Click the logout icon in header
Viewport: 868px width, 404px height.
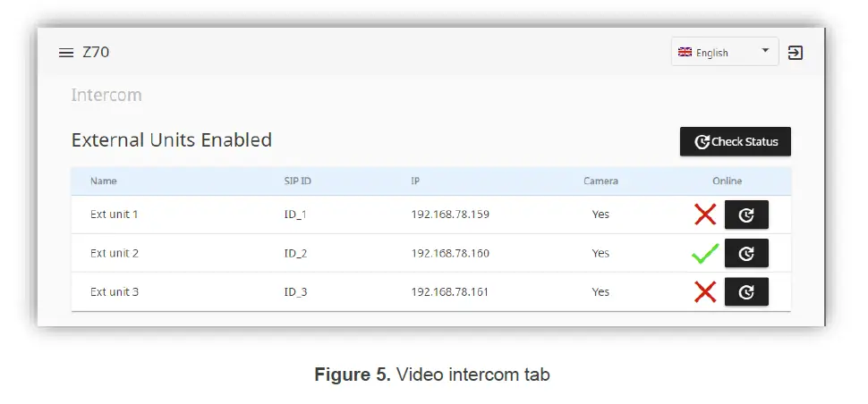coord(795,53)
